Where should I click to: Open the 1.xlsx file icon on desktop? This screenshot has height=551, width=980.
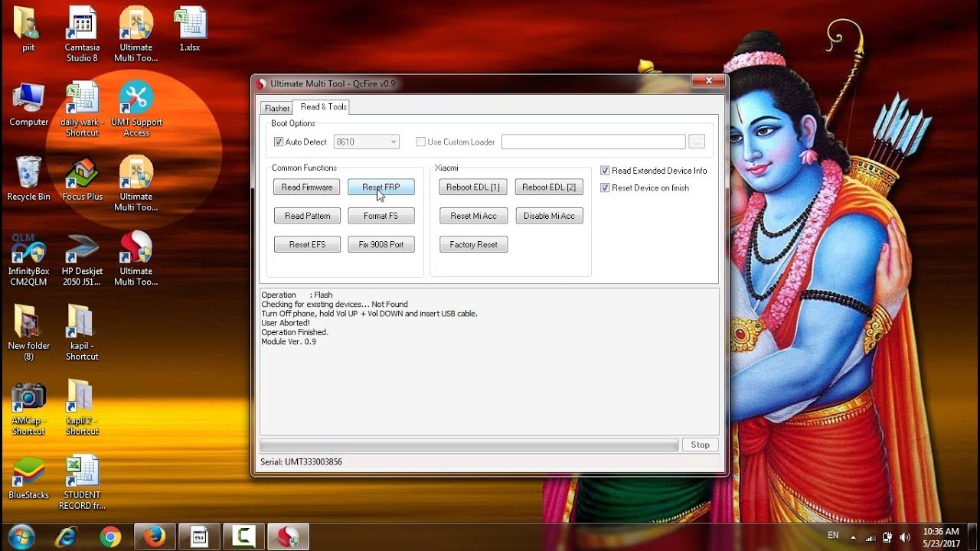pyautogui.click(x=190, y=29)
